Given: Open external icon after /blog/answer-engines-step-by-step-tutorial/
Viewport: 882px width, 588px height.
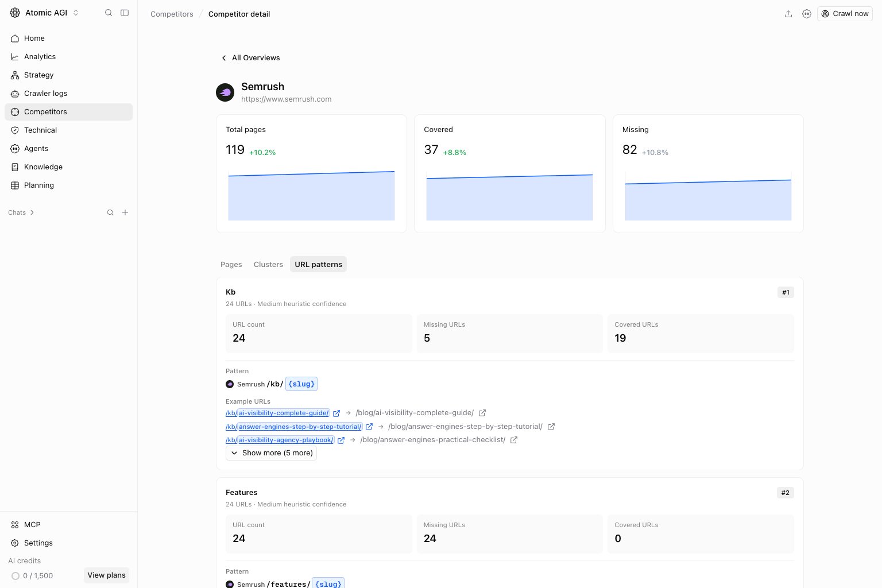Looking at the screenshot, I should pos(551,427).
